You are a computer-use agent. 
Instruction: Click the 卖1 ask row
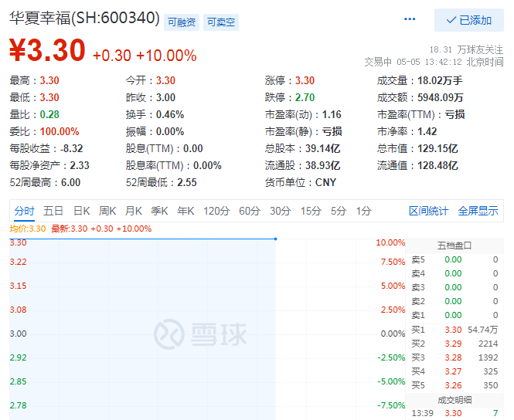[x=454, y=315]
